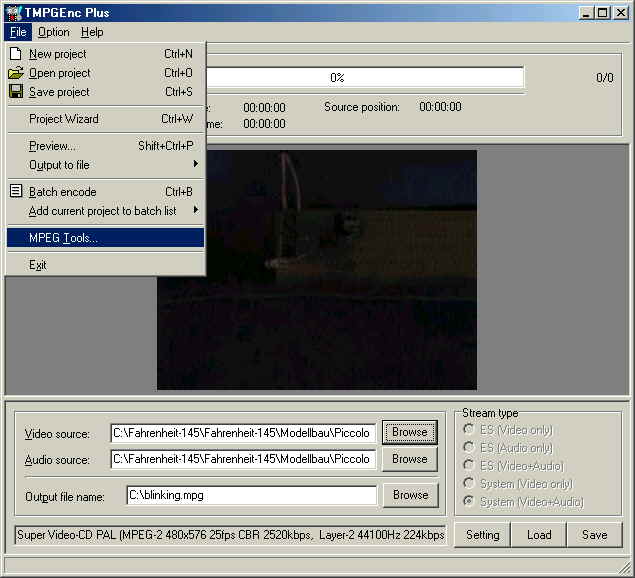635x578 pixels.
Task: Select System (Video only) stream type
Action: (518, 484)
